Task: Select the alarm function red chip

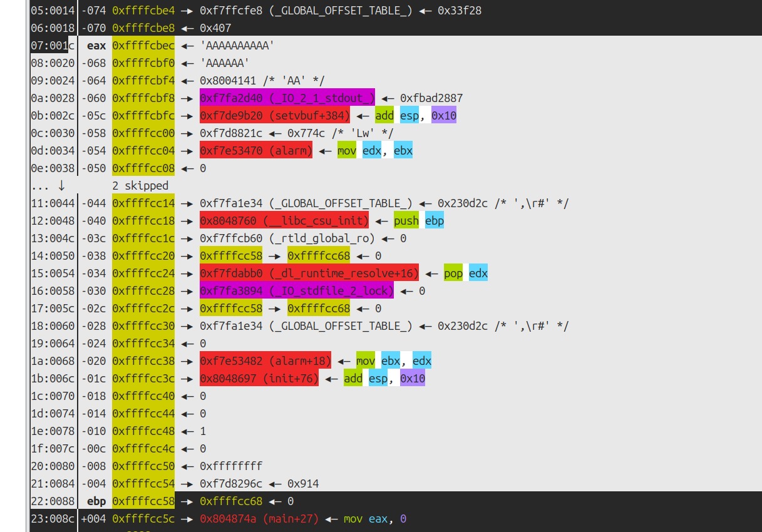Action: (x=255, y=150)
